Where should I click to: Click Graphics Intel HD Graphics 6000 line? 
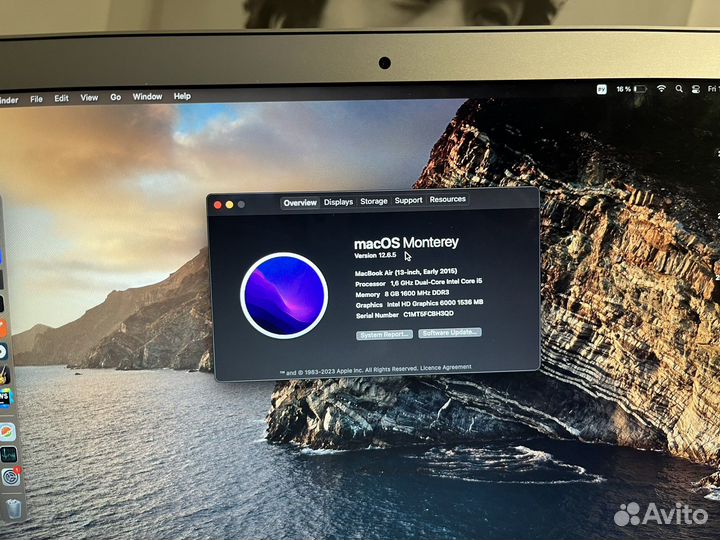(419, 304)
